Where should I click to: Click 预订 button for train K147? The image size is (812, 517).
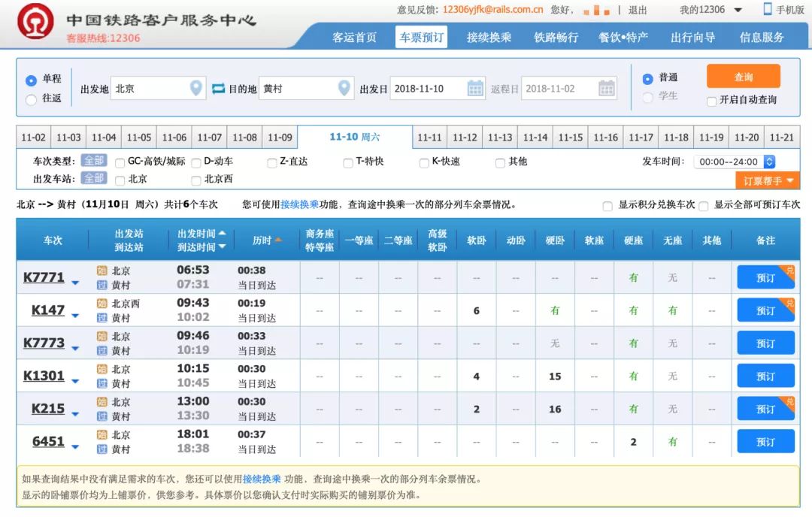(765, 310)
